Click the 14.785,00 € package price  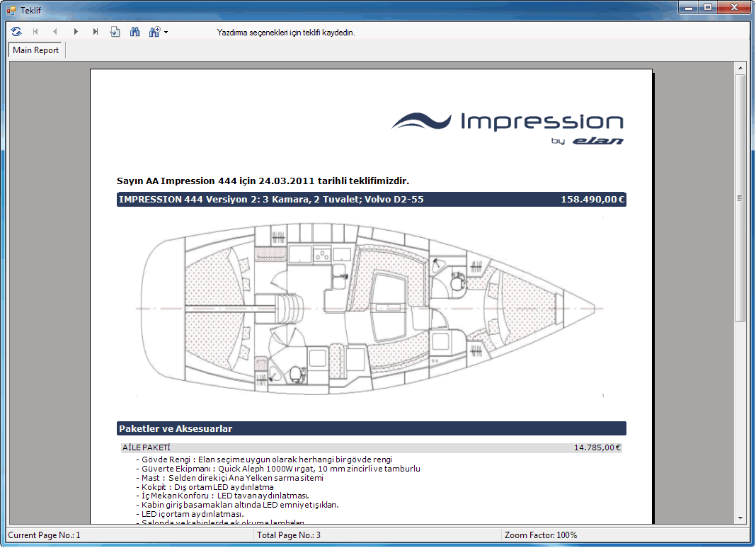point(597,447)
